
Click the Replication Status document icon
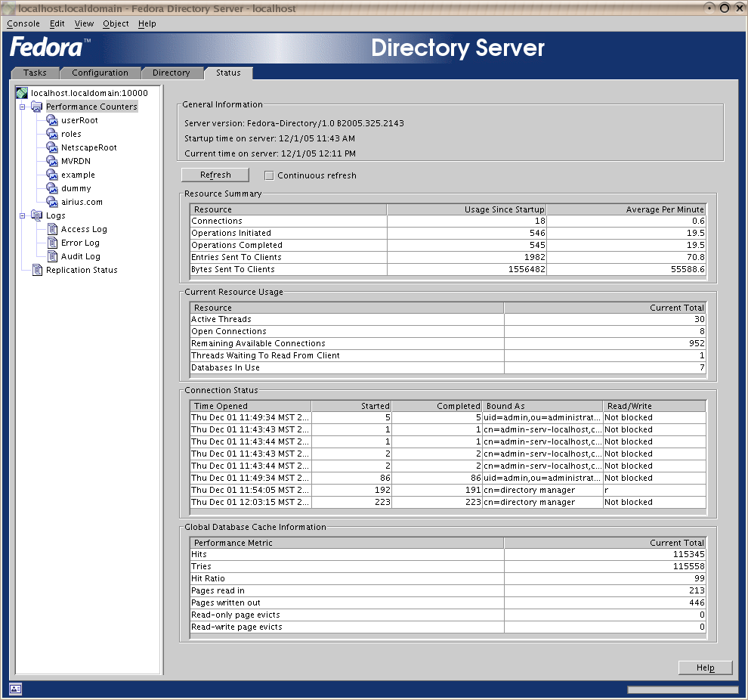coord(37,270)
